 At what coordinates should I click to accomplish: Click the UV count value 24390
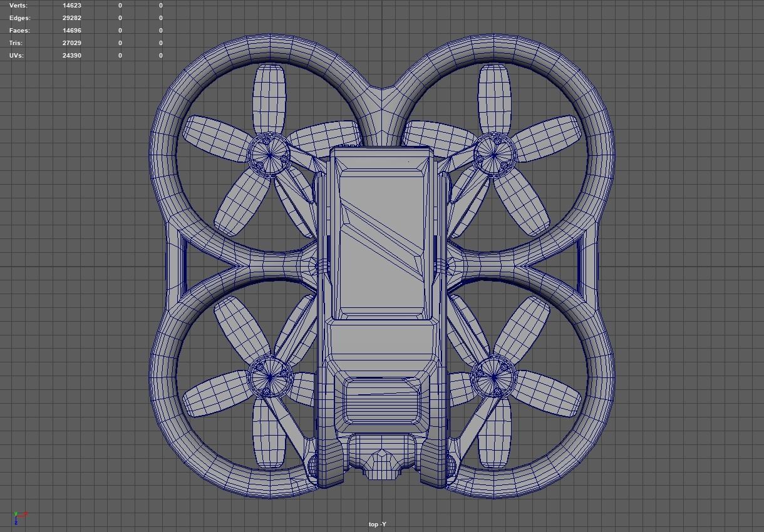tap(72, 55)
